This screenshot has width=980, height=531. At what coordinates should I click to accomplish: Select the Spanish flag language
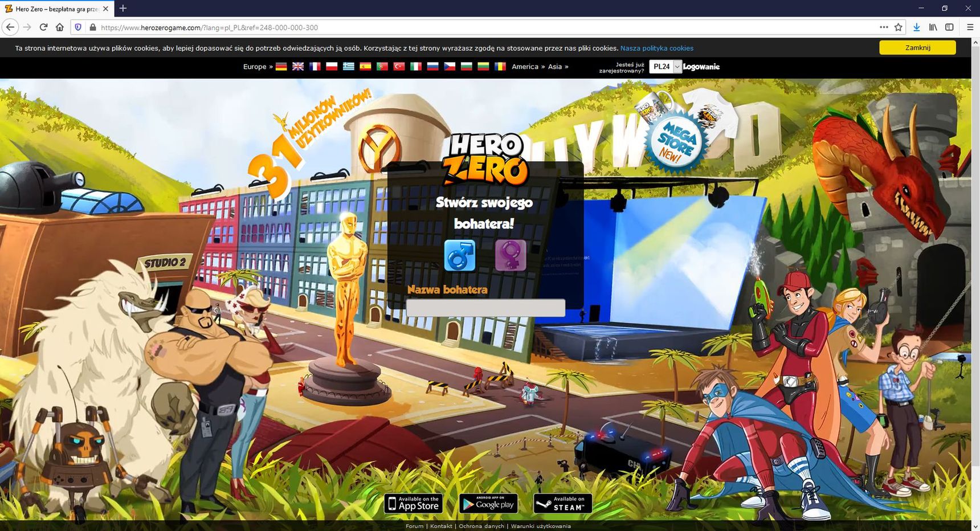pos(365,67)
